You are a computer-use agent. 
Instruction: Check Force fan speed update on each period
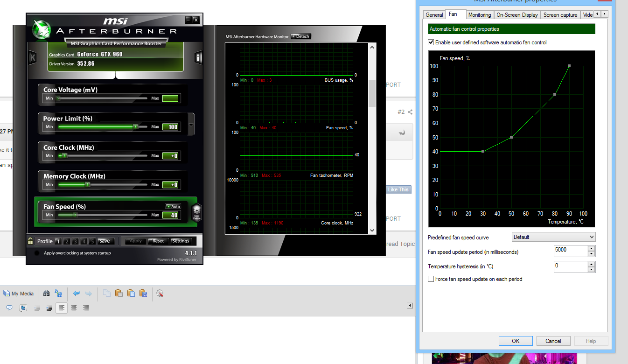pyautogui.click(x=431, y=279)
